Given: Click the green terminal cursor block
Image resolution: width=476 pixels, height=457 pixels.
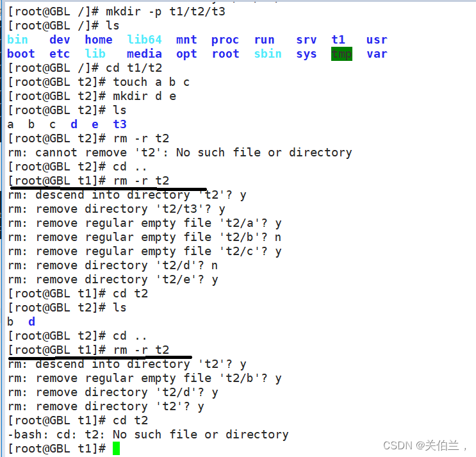Looking at the screenshot, I should tap(116, 449).
